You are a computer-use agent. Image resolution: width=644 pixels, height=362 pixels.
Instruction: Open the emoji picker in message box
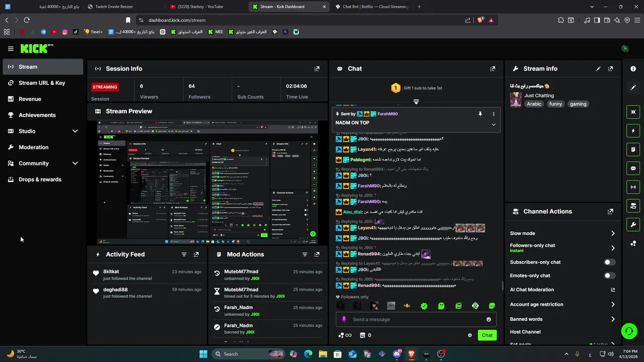tap(489, 319)
